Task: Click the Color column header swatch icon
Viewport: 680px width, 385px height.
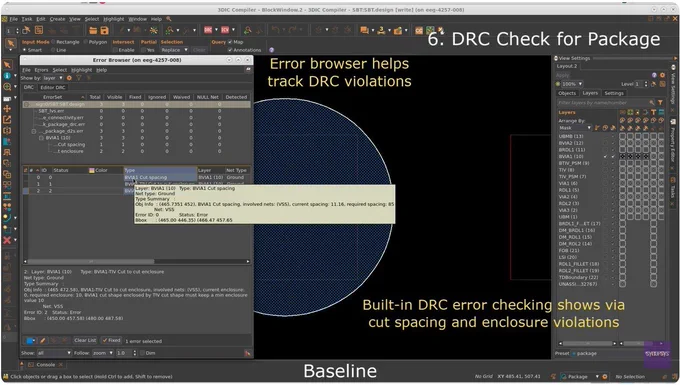Action: 92,170
